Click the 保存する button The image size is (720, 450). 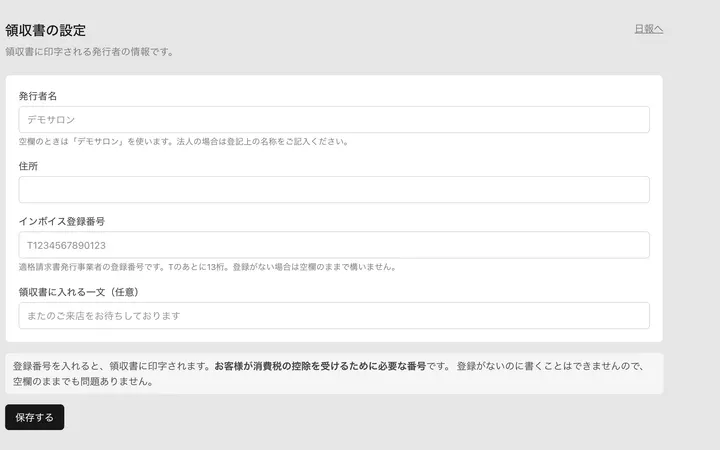point(34,417)
